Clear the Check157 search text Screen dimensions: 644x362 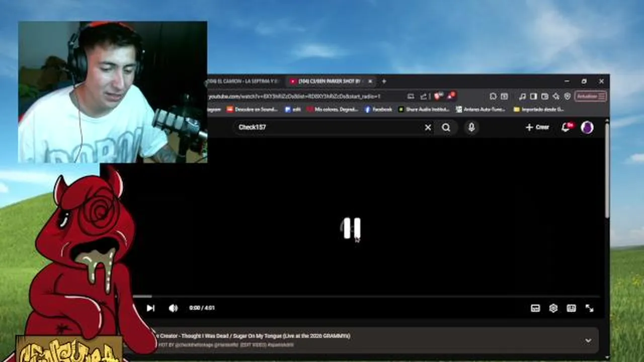(428, 128)
